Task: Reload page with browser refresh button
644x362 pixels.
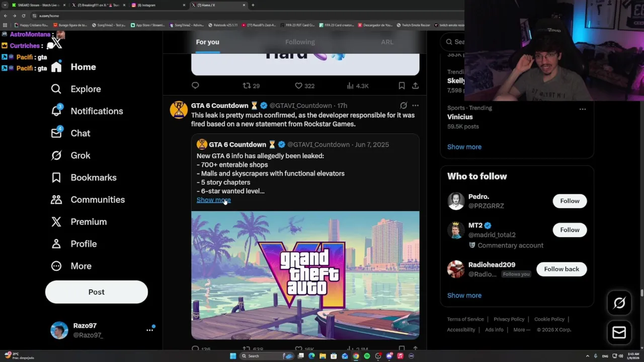Action: pyautogui.click(x=23, y=16)
